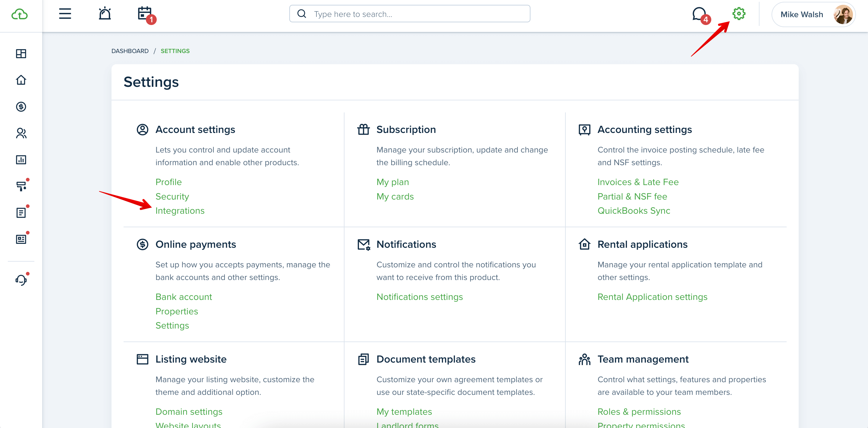Click Account settings heading

(195, 129)
